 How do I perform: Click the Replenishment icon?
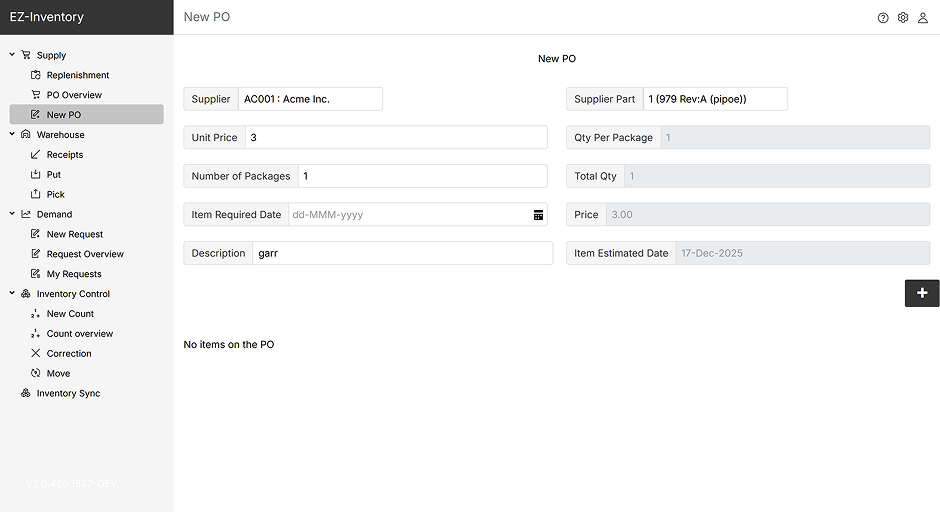35,75
